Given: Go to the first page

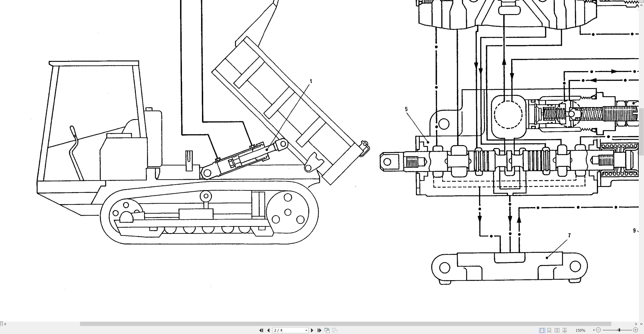Looking at the screenshot, I should click(261, 330).
